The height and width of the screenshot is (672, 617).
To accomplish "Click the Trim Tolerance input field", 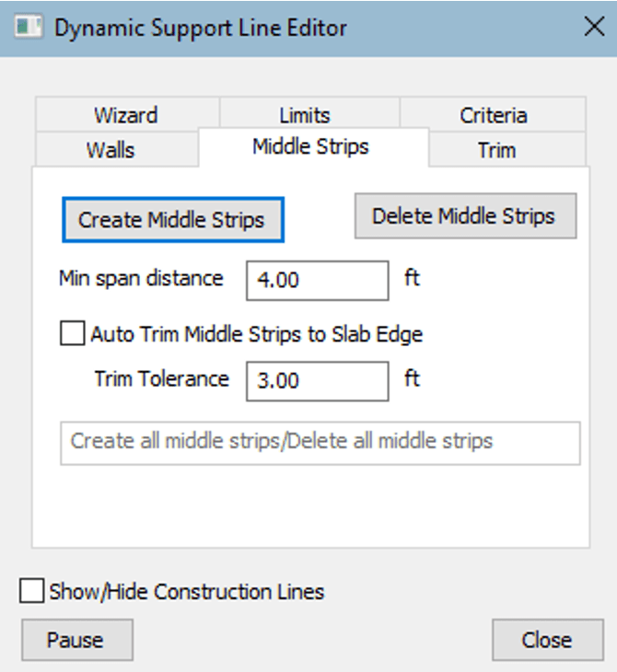I will click(318, 380).
